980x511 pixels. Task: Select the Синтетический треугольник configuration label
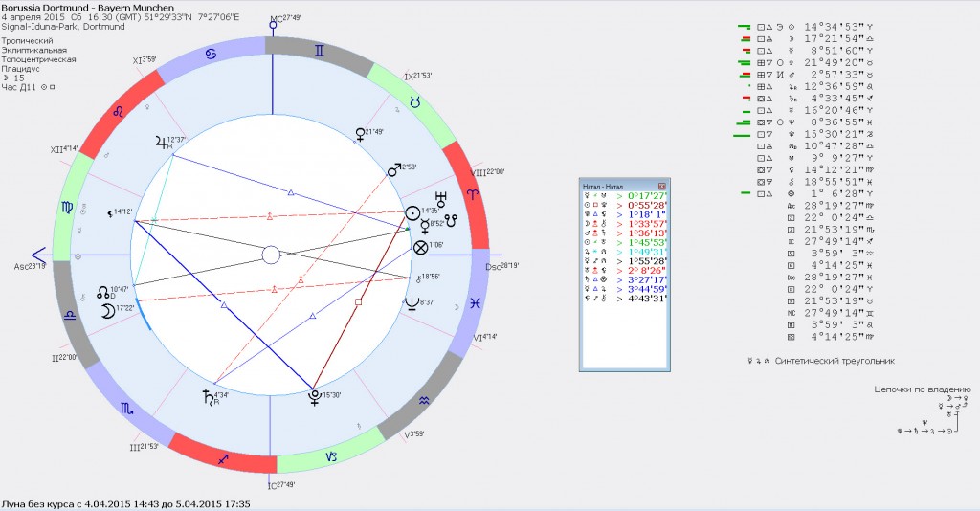tap(835, 361)
